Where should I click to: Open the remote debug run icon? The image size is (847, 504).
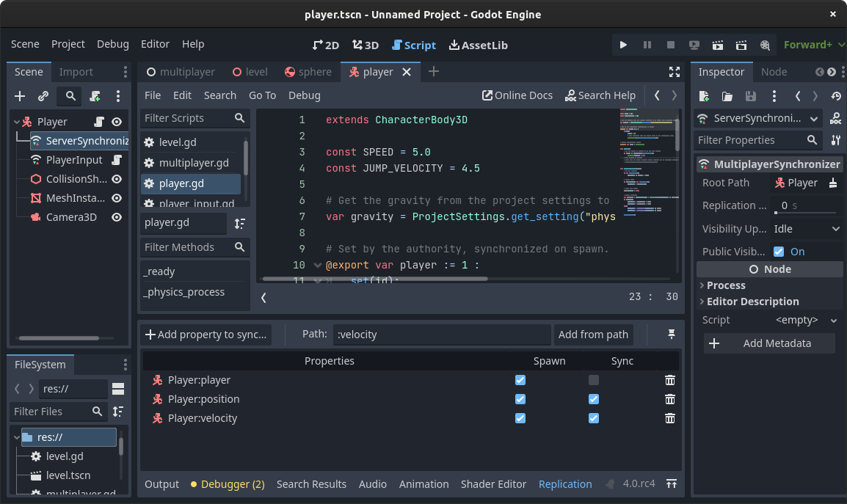point(694,45)
